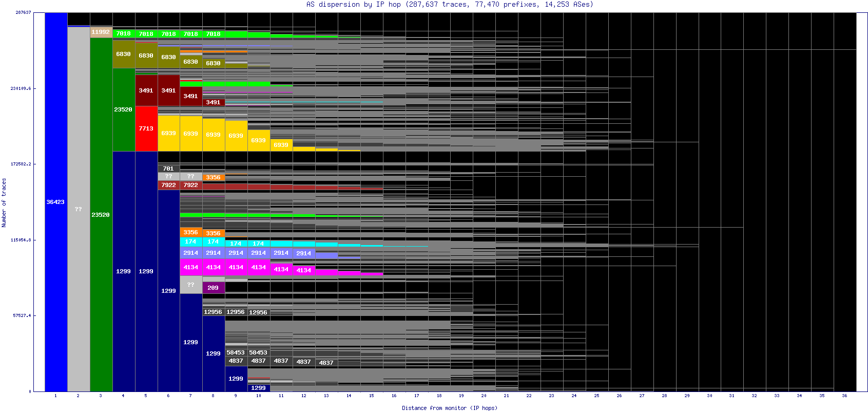868x411 pixels.
Task: Click the AS 4837 block at hop 9
Action: 236,361
